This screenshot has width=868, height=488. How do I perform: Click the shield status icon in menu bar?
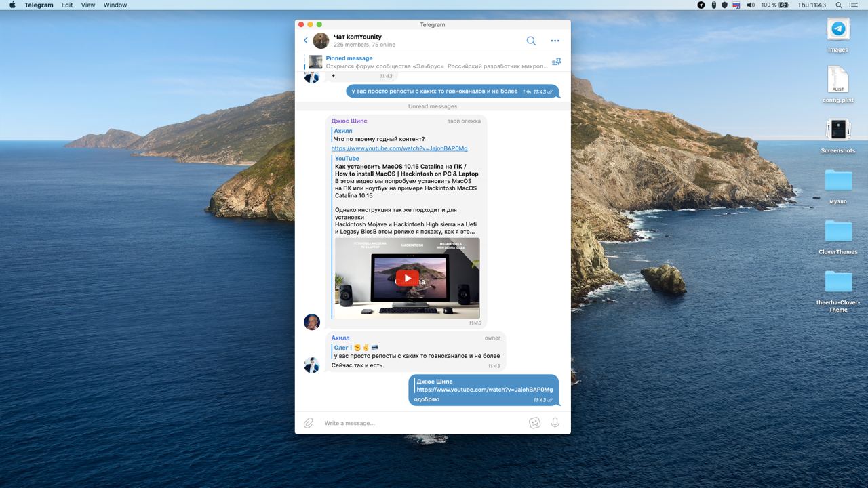click(724, 5)
